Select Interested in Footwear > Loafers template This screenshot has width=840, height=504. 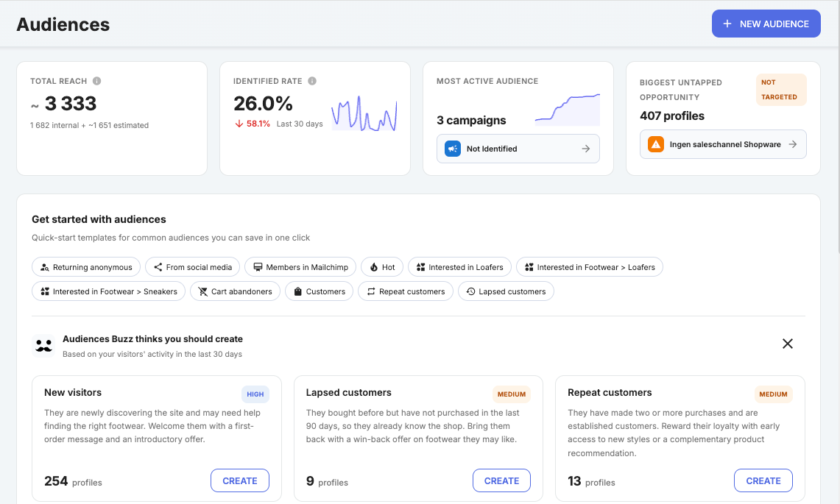[x=589, y=267]
